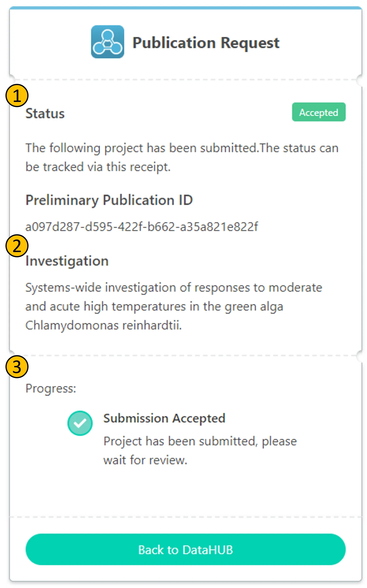Viewport: 367px width, 588px height.
Task: Click the Progress label
Action: [x=51, y=388]
